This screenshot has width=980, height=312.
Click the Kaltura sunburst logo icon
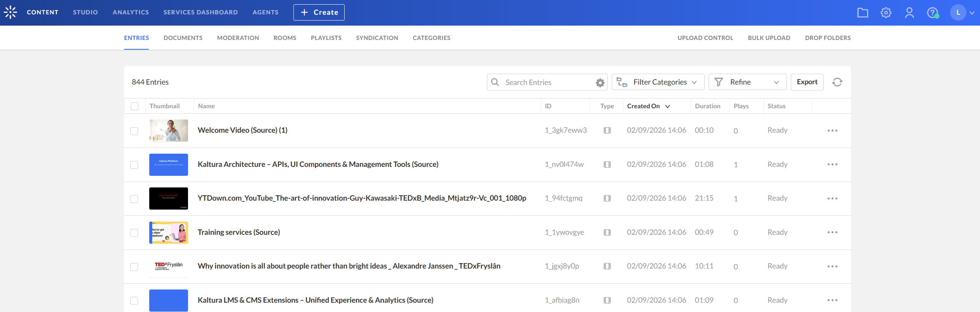point(10,12)
